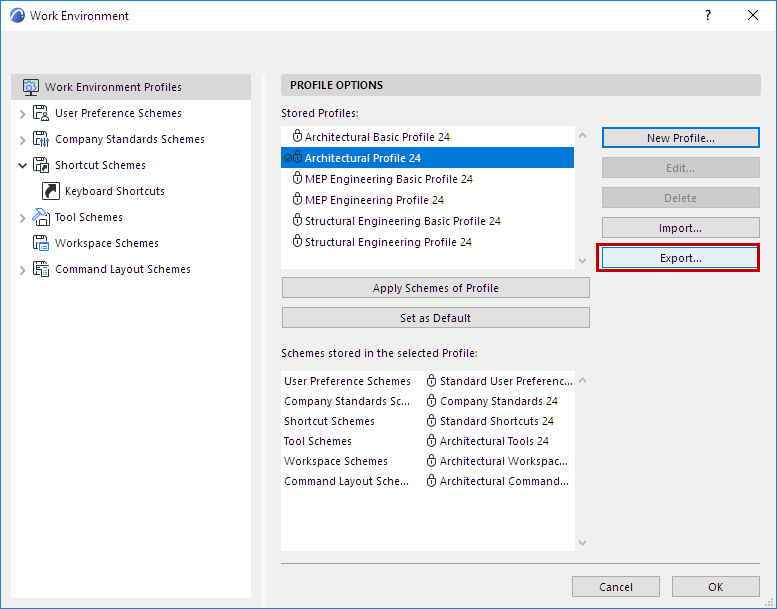Click the User Preference Schemes icon
This screenshot has width=777, height=609.
point(41,113)
